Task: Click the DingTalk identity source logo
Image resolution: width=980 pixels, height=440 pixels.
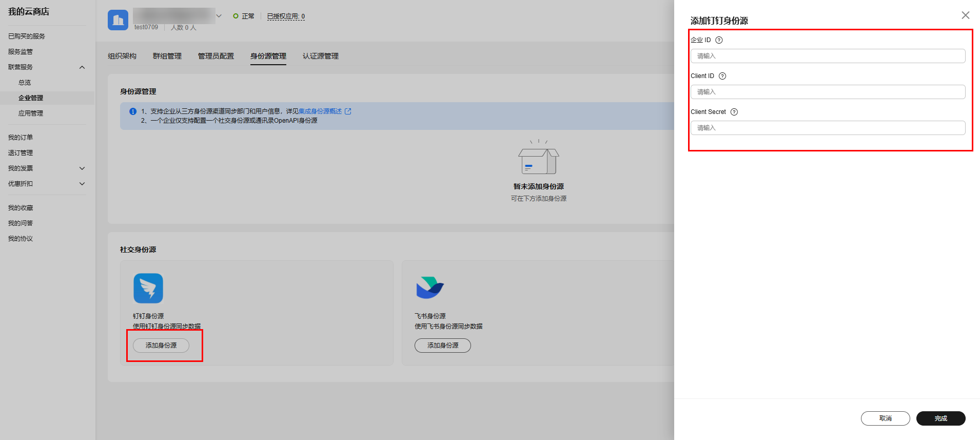Action: pos(148,288)
